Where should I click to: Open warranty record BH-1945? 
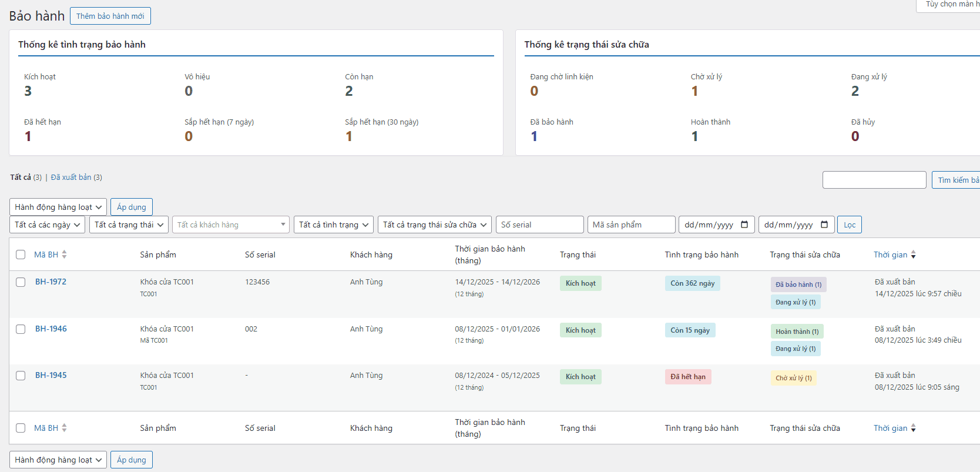[51, 375]
